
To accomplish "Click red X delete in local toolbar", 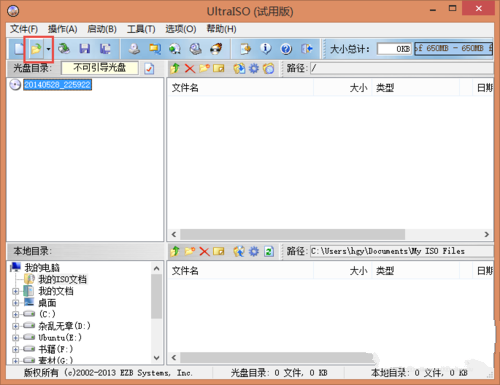I will 204,251.
